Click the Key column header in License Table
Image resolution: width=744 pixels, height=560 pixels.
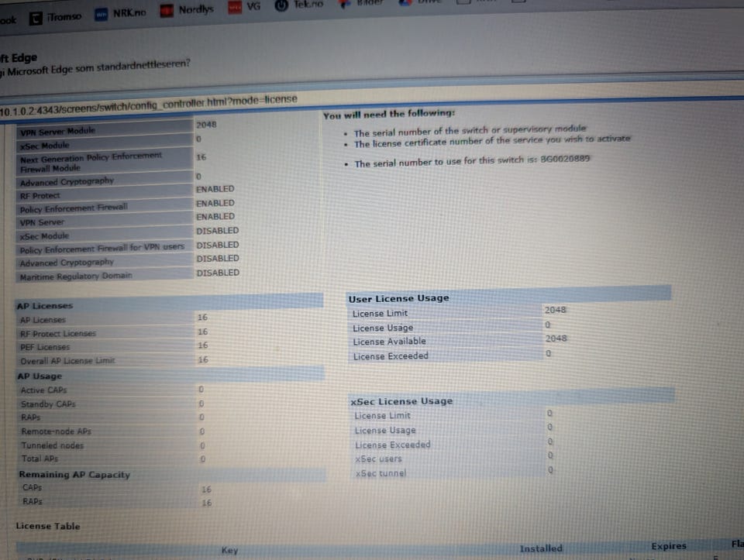(x=229, y=550)
